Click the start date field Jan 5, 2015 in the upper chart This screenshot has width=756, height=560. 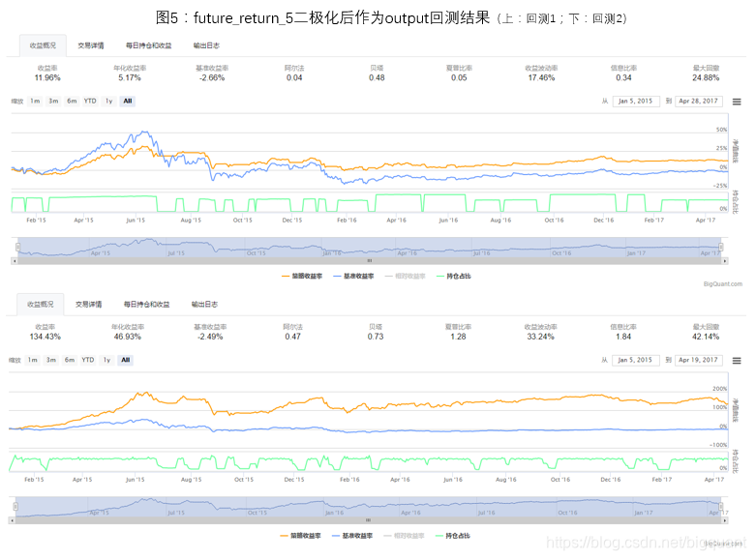635,102
